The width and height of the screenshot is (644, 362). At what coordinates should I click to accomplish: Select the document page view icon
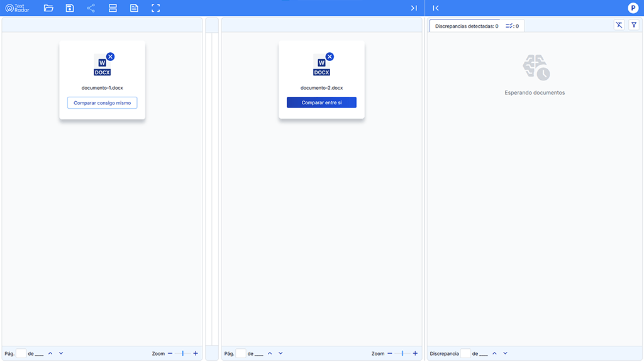tap(134, 8)
